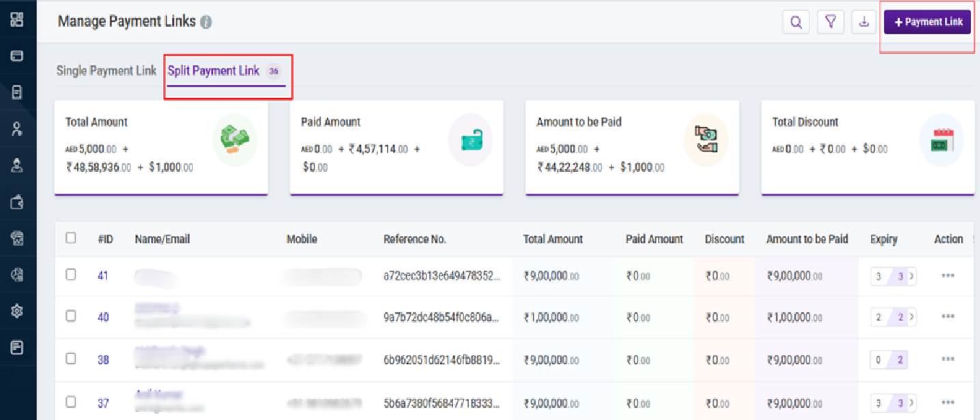This screenshot has height=420, width=980.
Task: Click reference number 6b962051d62146fb8819...
Action: [442, 359]
